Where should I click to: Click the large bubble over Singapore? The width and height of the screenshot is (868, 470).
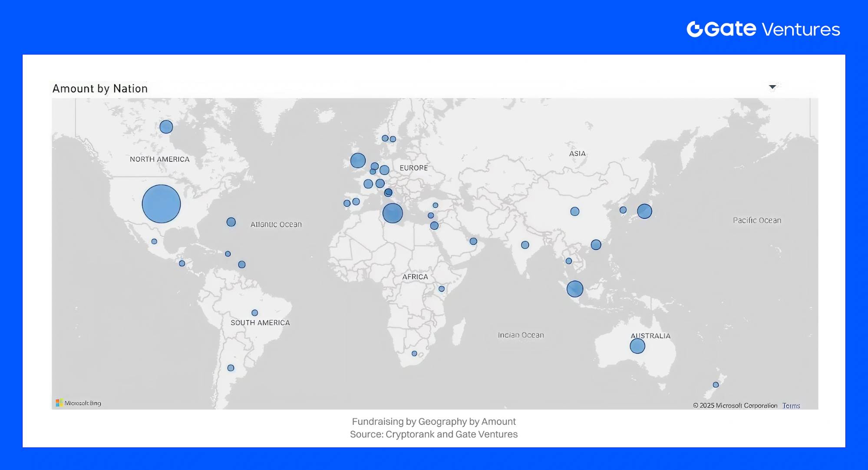(x=574, y=289)
